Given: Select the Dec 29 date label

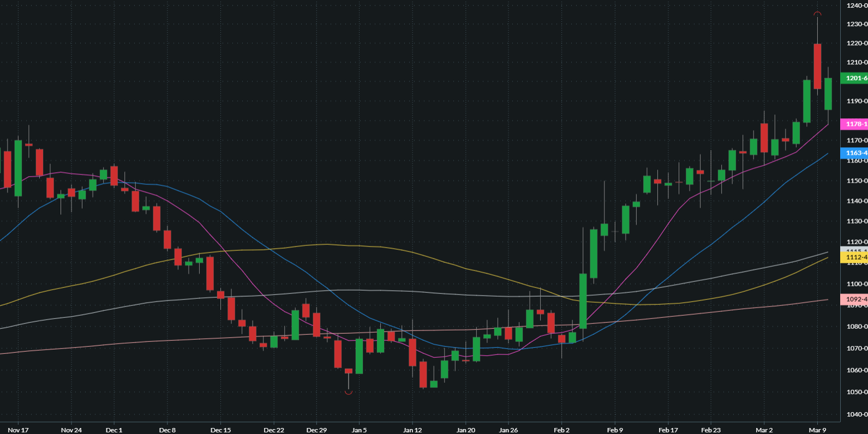Looking at the screenshot, I should click(316, 430).
